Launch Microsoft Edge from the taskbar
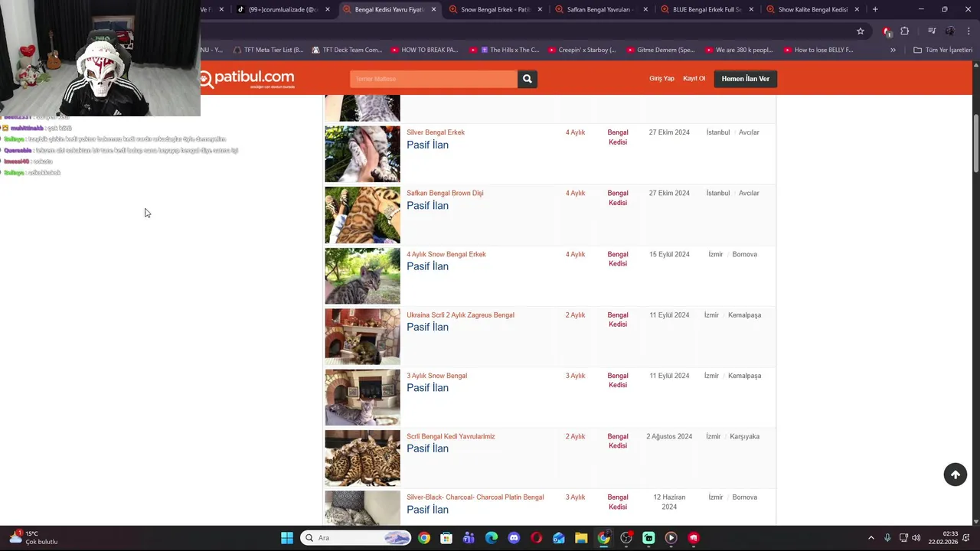Image resolution: width=980 pixels, height=551 pixels. click(x=492, y=538)
